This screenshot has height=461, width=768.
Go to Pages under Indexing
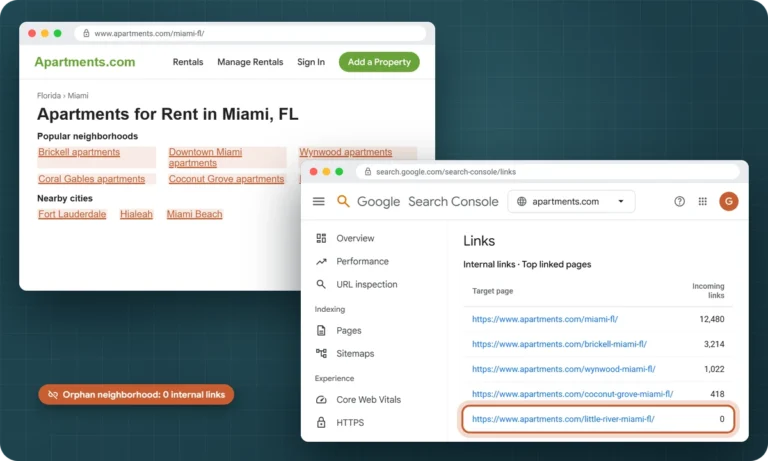[x=349, y=331]
